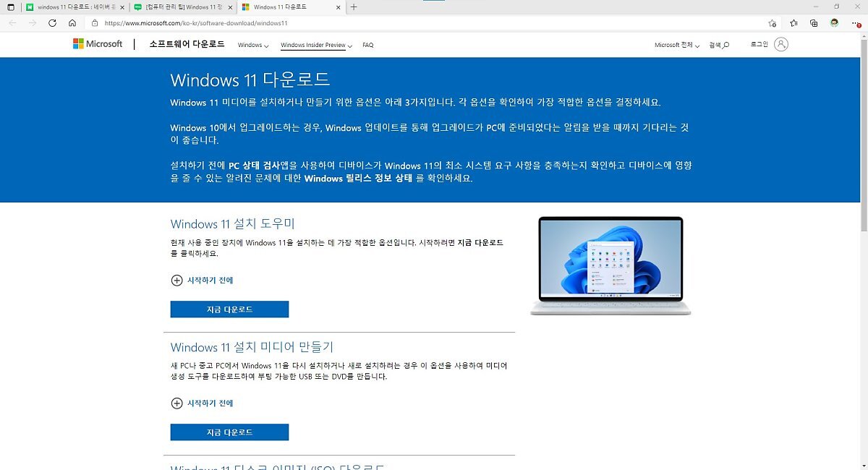The height and width of the screenshot is (470, 868).
Task: Add this page to favorites
Action: (773, 23)
